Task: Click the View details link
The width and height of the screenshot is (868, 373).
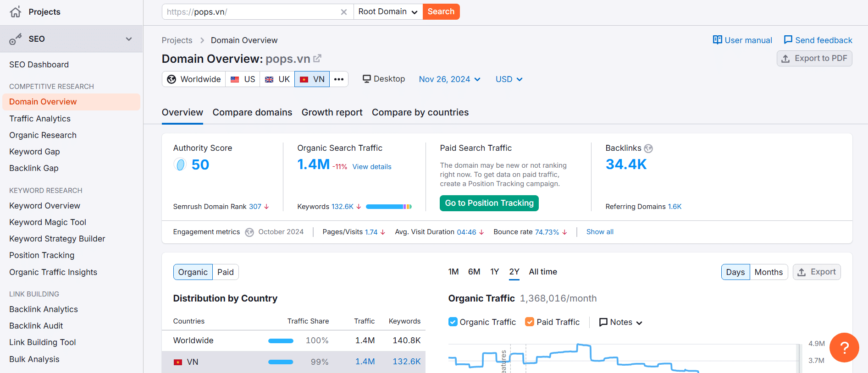Action: coord(372,167)
